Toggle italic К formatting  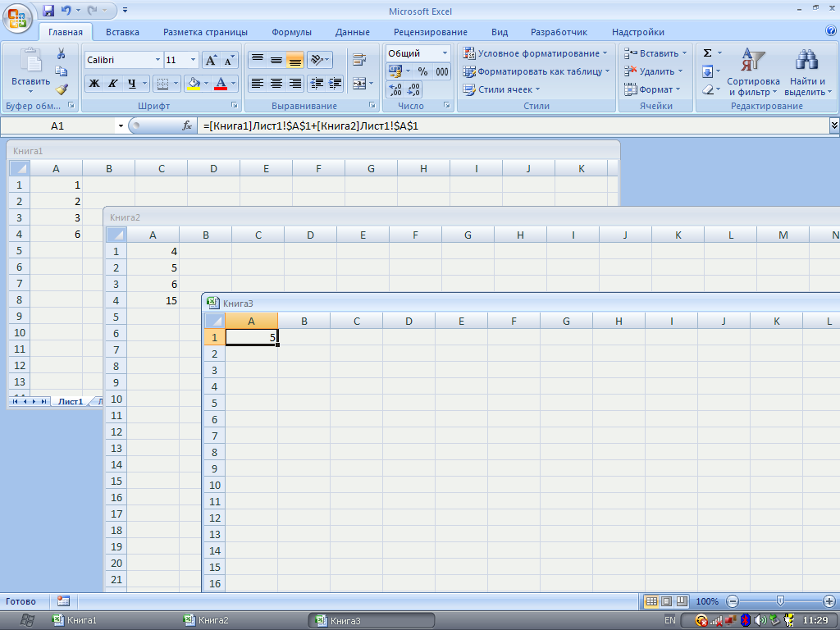112,84
